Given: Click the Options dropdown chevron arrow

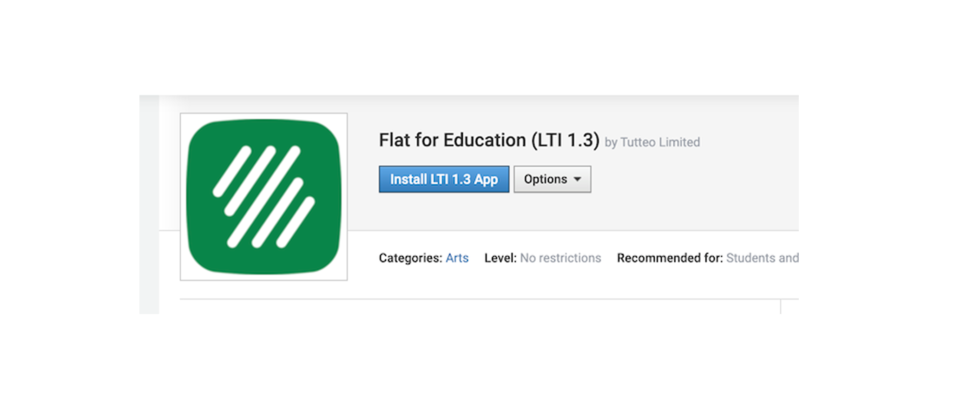Looking at the screenshot, I should click(x=577, y=179).
